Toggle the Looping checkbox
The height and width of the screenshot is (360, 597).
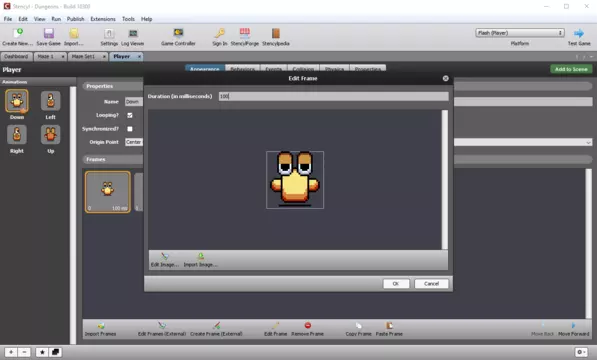coord(130,115)
